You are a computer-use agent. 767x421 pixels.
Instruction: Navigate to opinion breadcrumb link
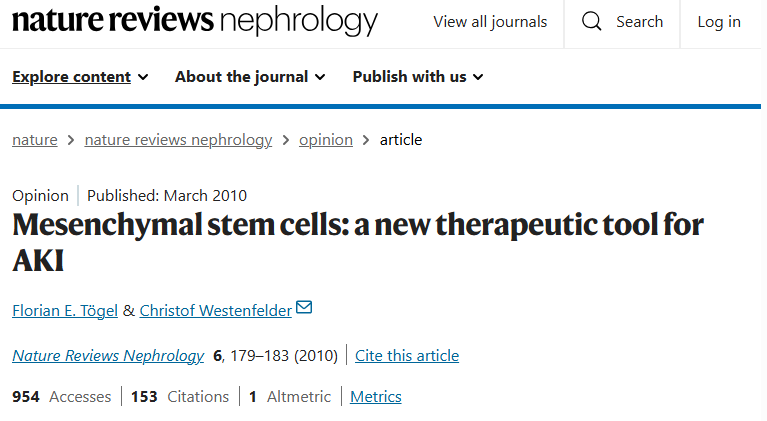[326, 140]
